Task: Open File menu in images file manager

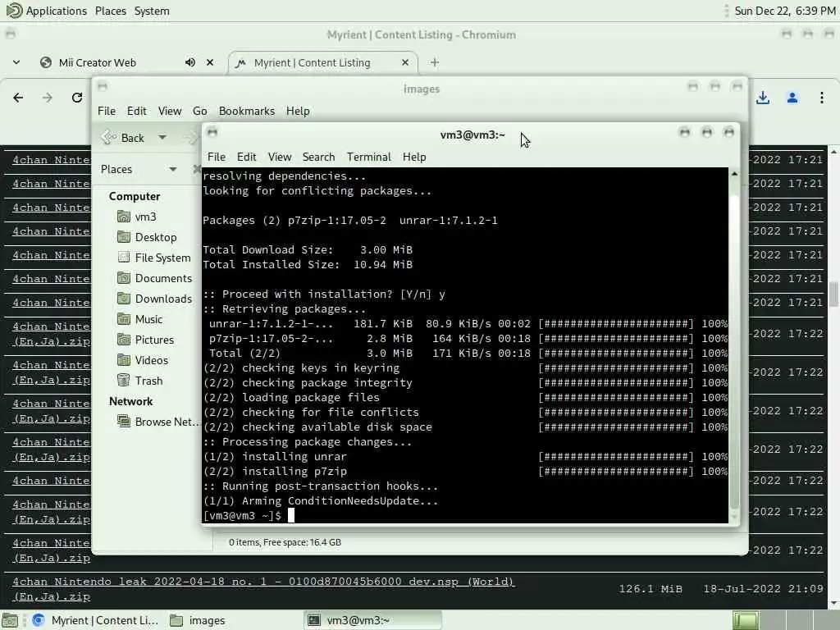Action: coord(107,111)
